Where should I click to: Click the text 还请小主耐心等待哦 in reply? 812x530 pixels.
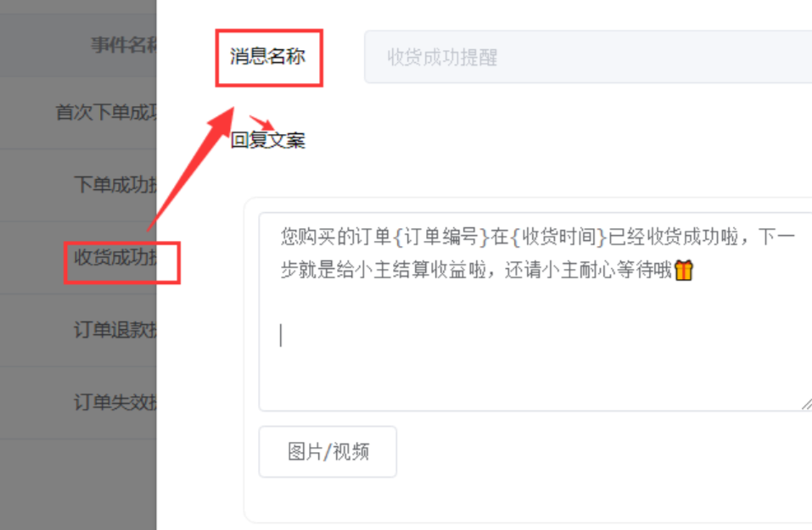(588, 270)
